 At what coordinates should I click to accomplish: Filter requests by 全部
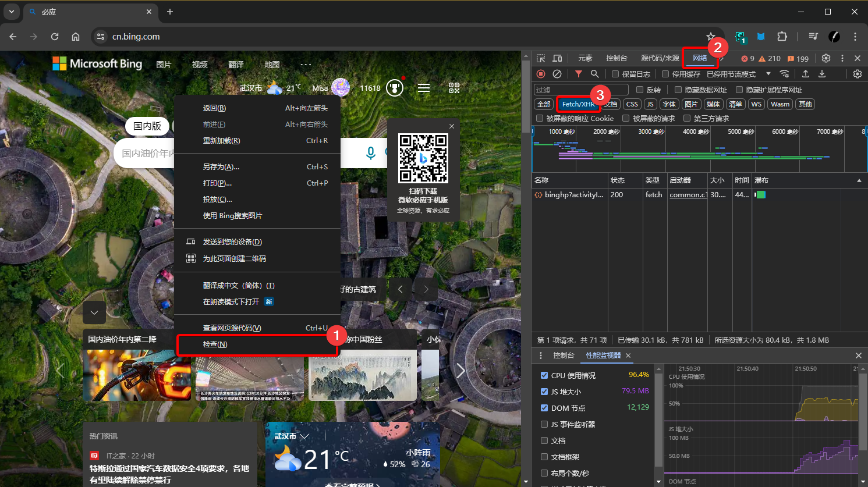click(544, 104)
